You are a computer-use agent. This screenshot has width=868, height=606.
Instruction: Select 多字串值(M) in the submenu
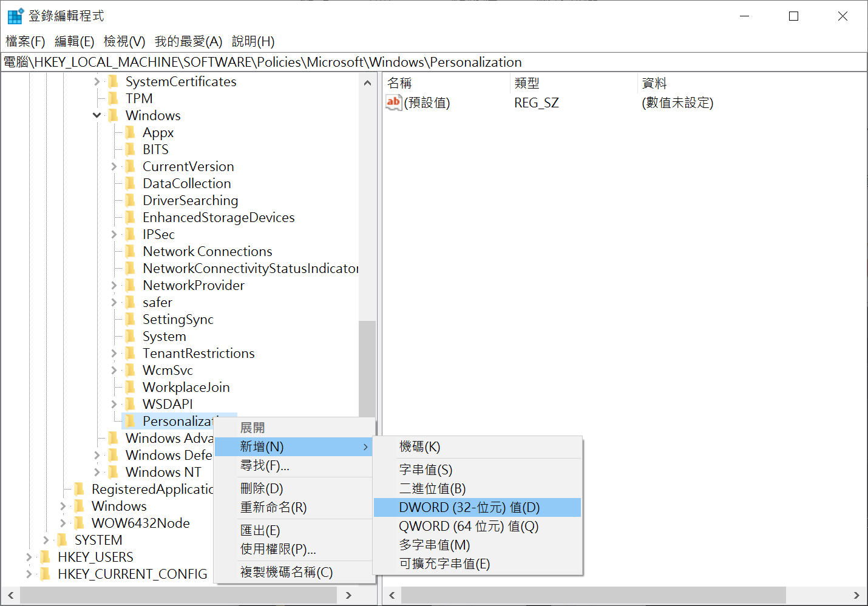click(x=478, y=545)
